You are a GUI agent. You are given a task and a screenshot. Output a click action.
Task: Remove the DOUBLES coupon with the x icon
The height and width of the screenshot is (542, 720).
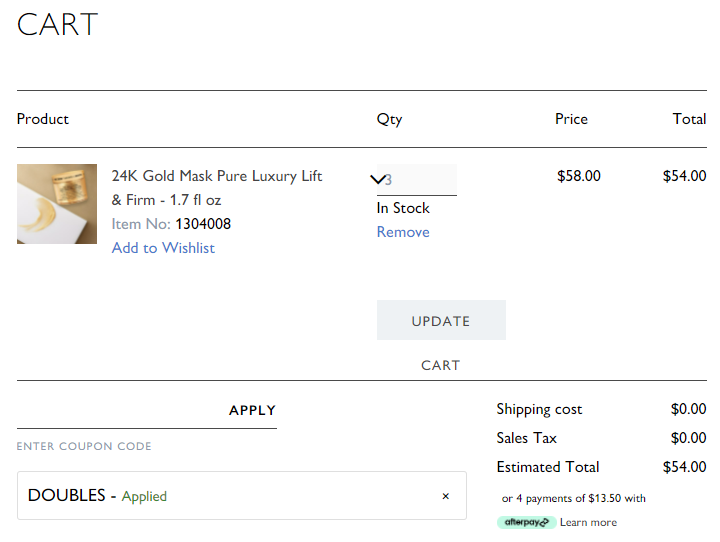point(445,496)
